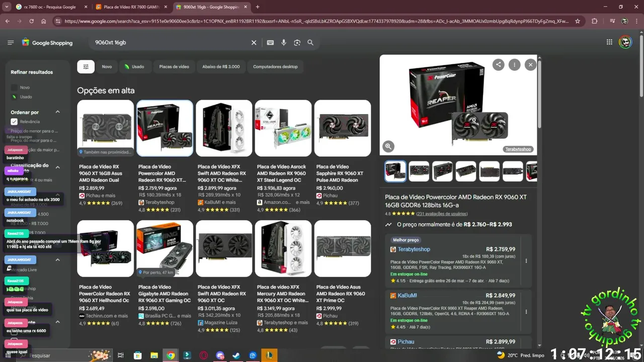Viewport: 644px width, 362px height.
Task: Submit the search with the magnifier icon
Action: tap(310, 43)
